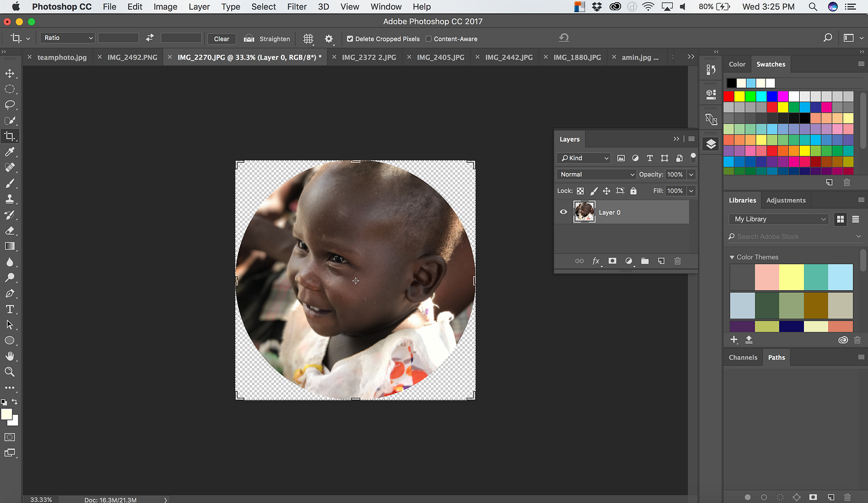Expand the My Library dropdown
Viewport: 868px width, 503px height.
coord(778,219)
